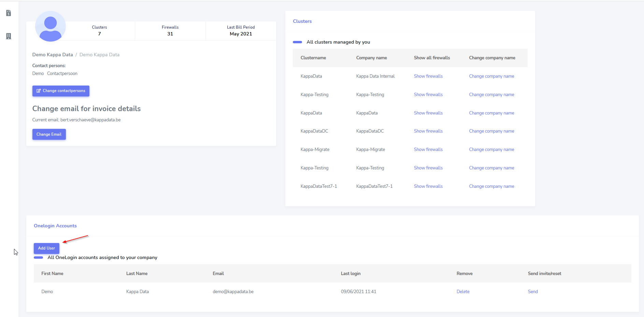Send invite to demo@kappadata.be

tap(532, 292)
